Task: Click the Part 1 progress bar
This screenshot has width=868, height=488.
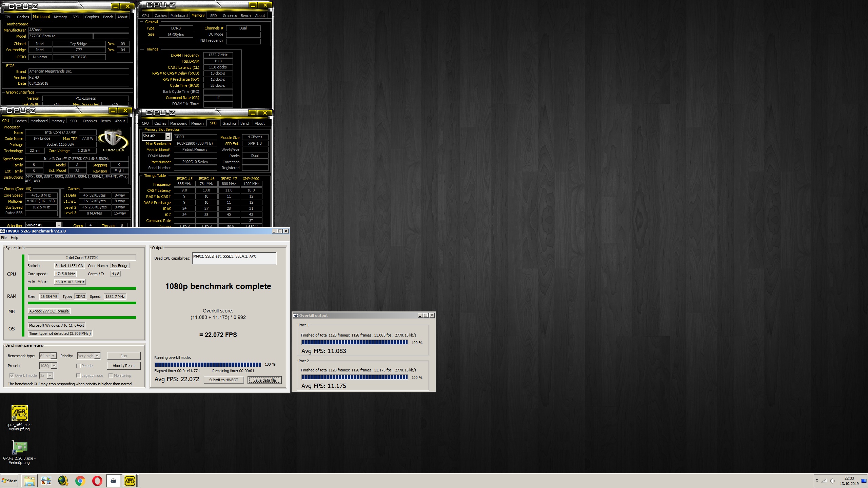Action: [355, 343]
